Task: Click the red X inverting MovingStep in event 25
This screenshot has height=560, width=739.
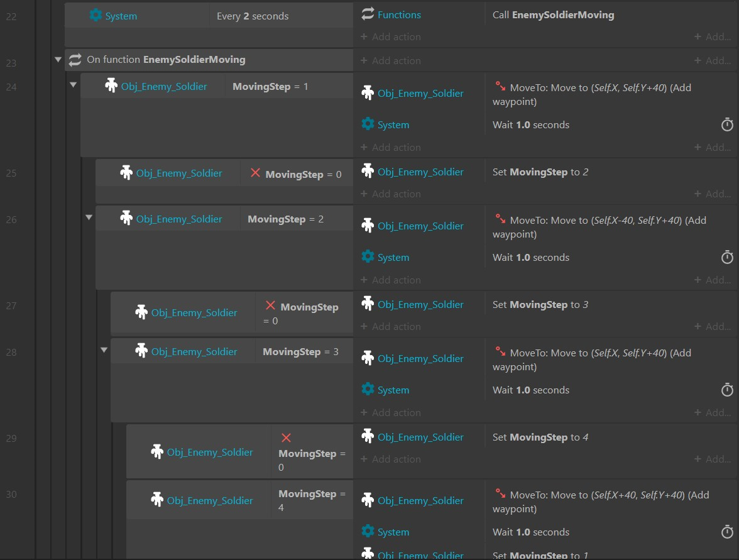Action: (x=254, y=173)
